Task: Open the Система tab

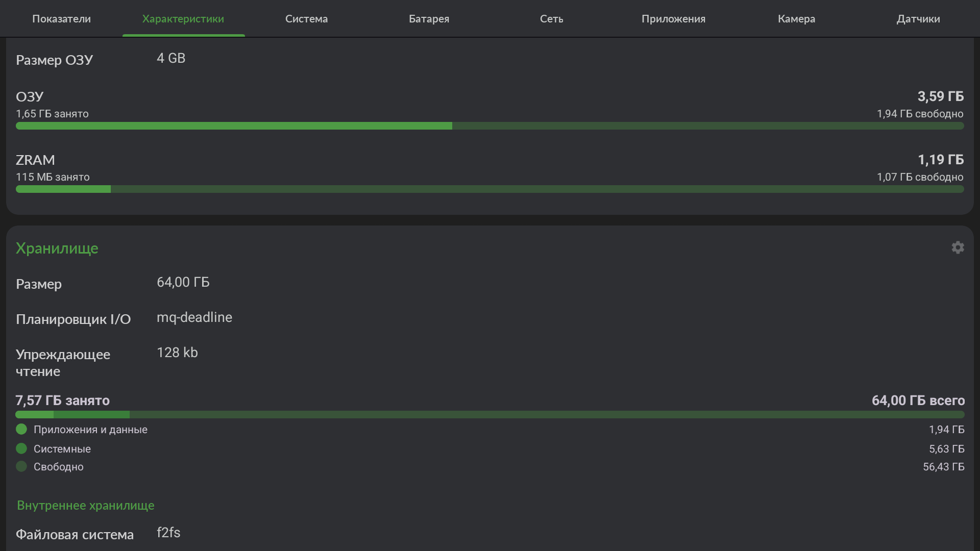Action: point(306,19)
